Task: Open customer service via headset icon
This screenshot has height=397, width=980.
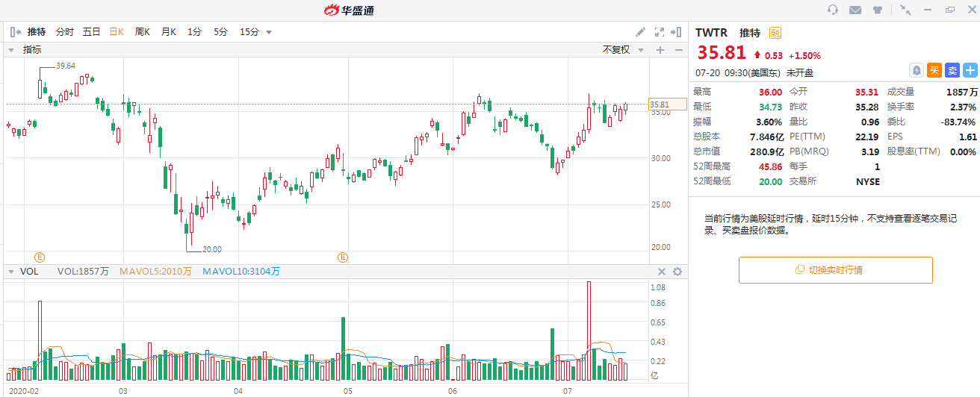Action: 833,10
